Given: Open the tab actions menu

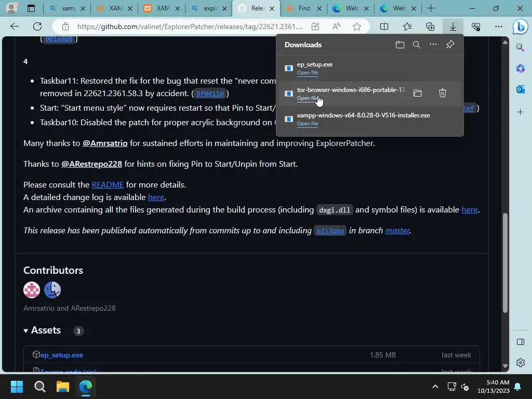Looking at the screenshot, I should pyautogui.click(x=31, y=8).
